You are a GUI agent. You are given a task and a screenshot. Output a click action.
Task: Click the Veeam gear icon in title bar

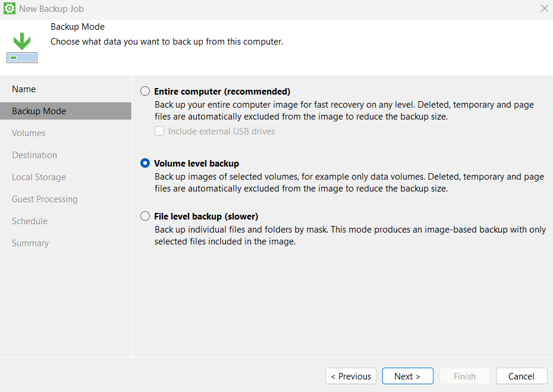coord(10,9)
